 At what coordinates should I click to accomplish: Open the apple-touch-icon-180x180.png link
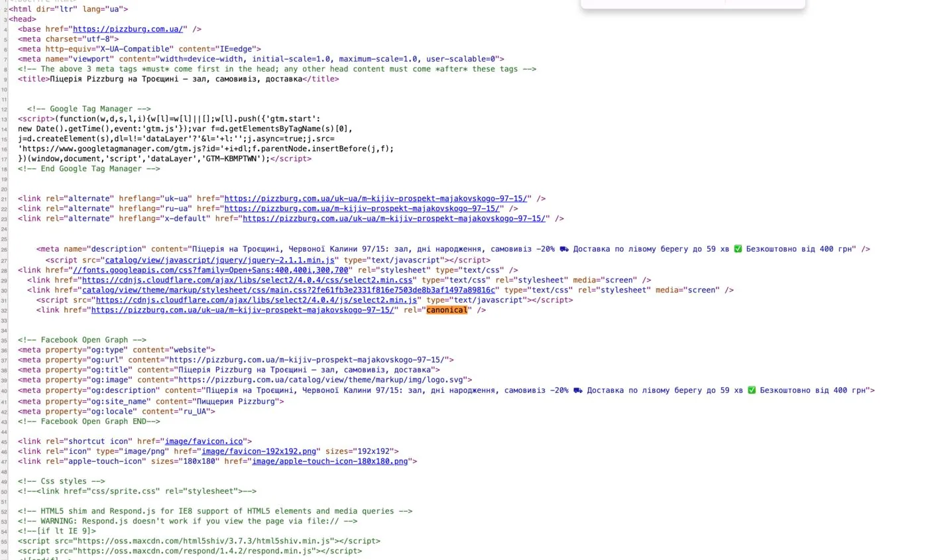click(x=330, y=461)
